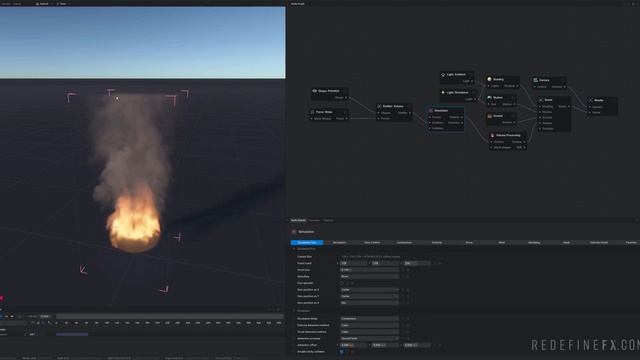Open the Sim position on Y dropdown
640x360 pixels.
370,296
